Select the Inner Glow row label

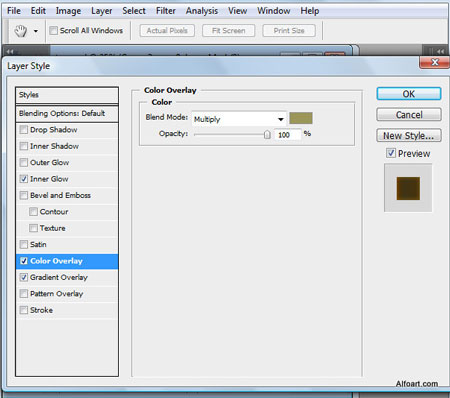click(x=49, y=179)
